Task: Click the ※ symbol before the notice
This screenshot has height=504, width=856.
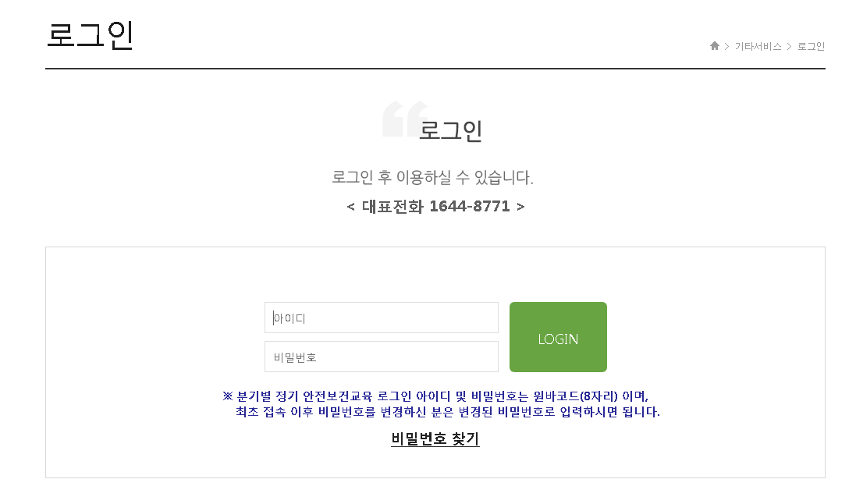Action: 228,396
